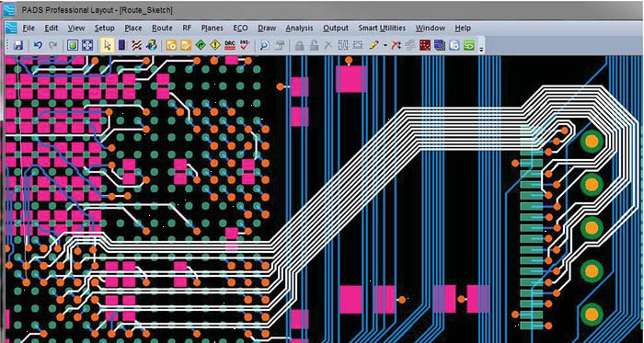Click the Fit Board green square icon
Screen dimensions: 644x343
(73, 45)
